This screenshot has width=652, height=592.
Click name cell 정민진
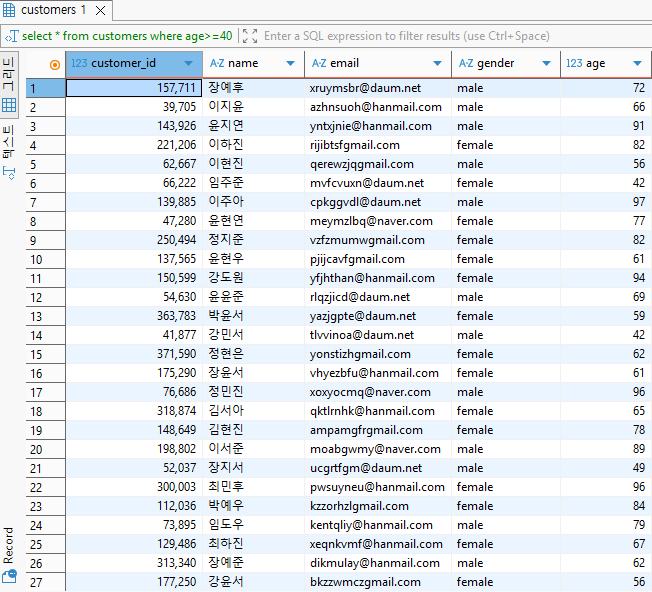[253, 392]
